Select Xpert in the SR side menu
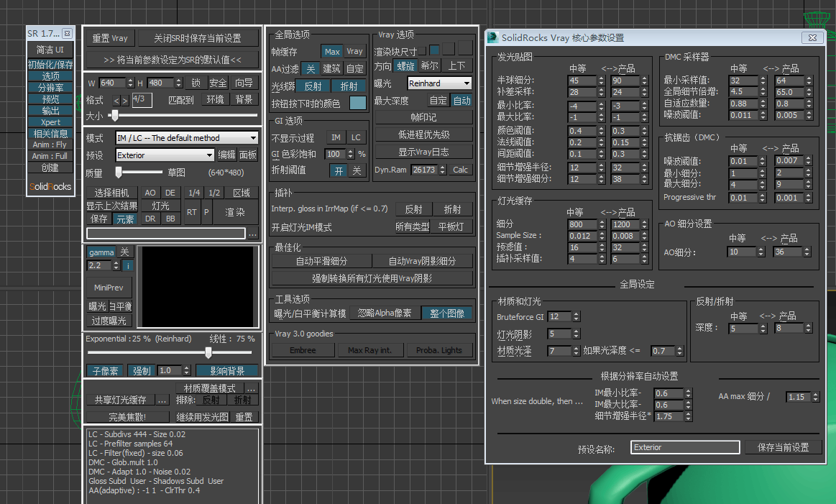 (50, 122)
